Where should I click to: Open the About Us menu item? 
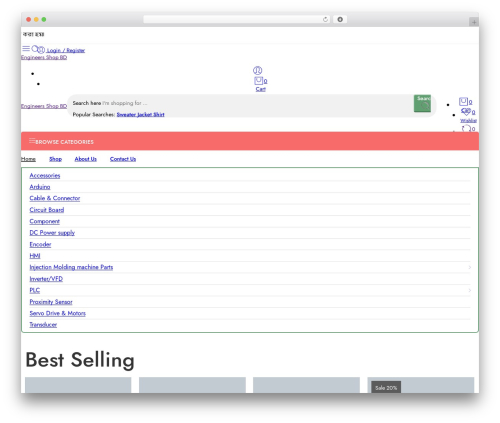(x=86, y=159)
